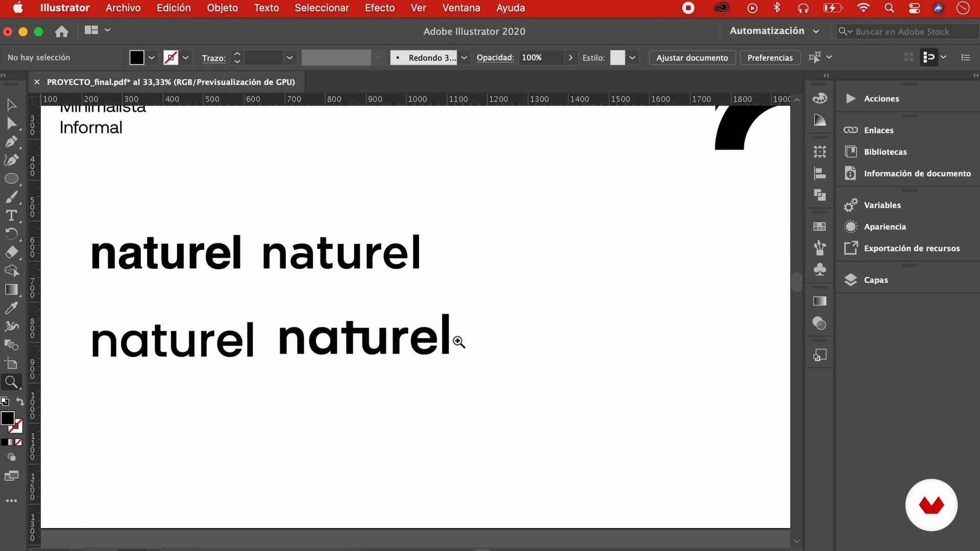Viewport: 980px width, 551px height.
Task: Set color mode to solid Color
Action: coord(4,442)
